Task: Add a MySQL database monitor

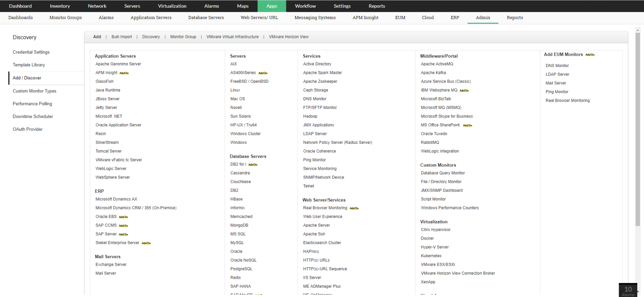Action: coord(237,243)
